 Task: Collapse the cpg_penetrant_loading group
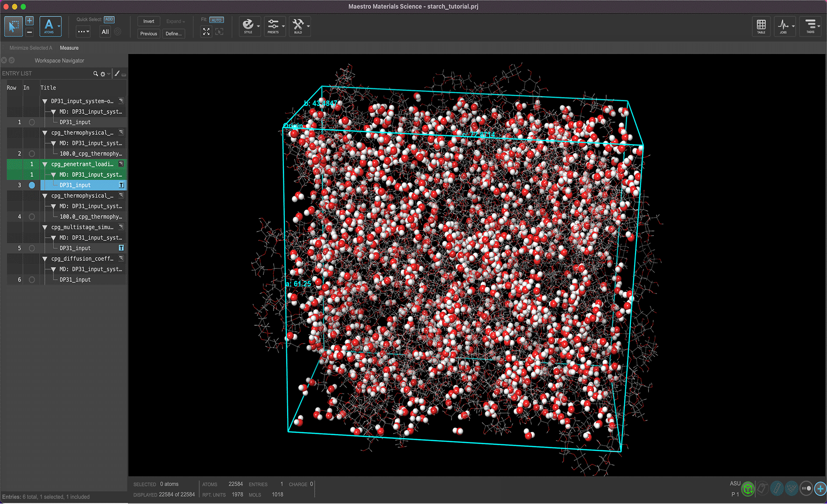click(45, 164)
